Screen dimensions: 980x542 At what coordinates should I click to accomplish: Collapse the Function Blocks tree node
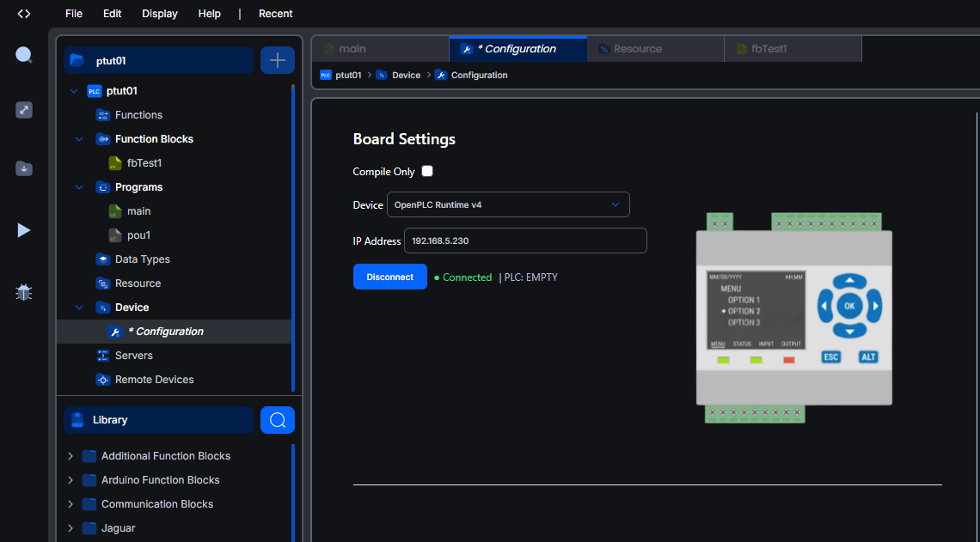79,139
